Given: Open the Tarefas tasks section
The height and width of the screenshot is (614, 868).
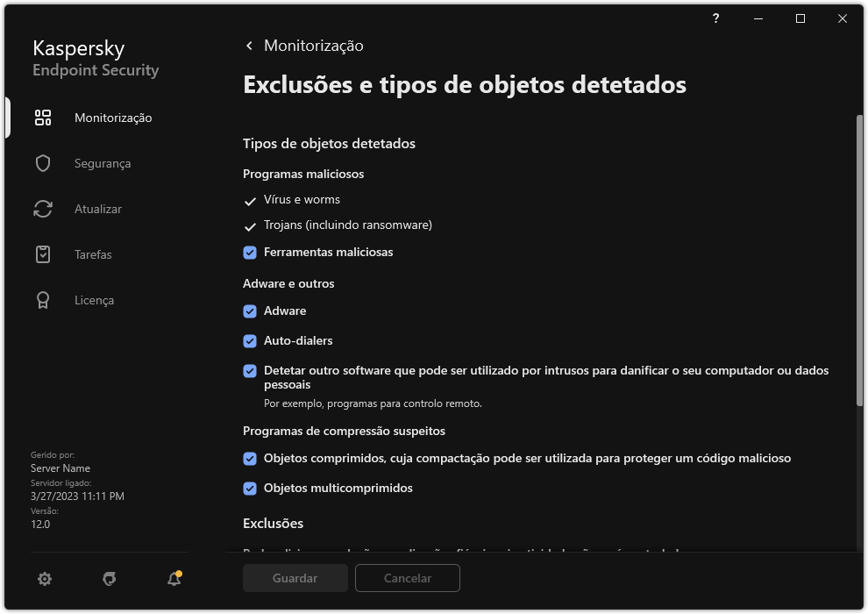Looking at the screenshot, I should click(92, 254).
